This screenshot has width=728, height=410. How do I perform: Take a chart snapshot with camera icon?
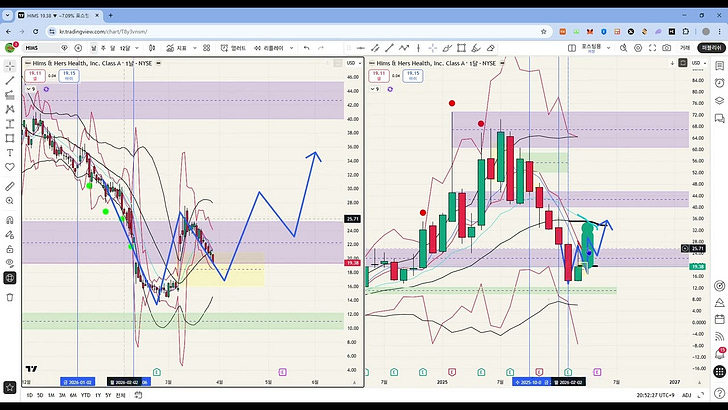[x=667, y=48]
